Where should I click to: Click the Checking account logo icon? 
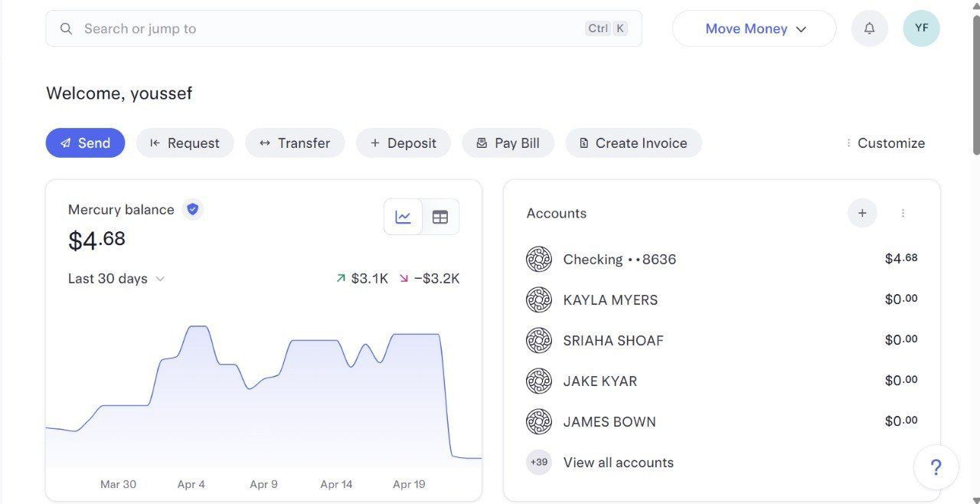(x=539, y=259)
